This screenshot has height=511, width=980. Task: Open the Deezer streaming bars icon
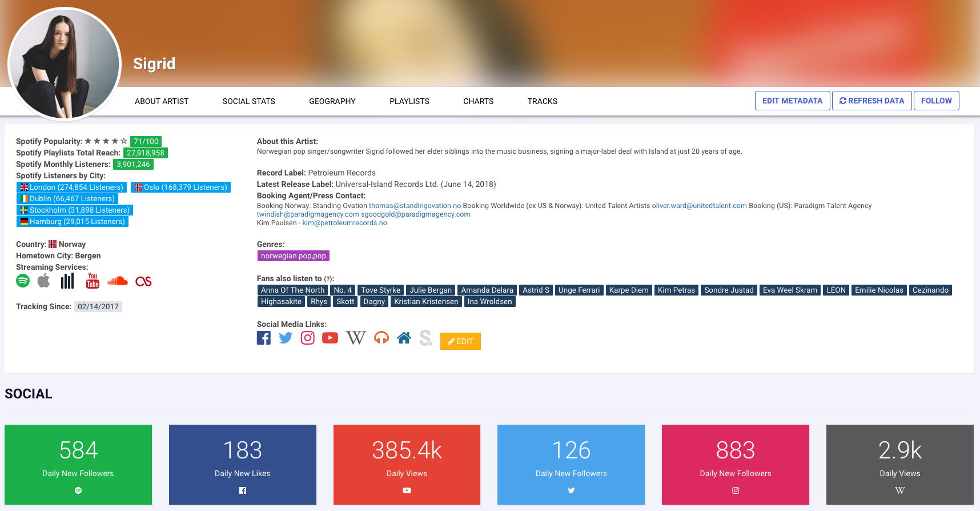coord(67,281)
